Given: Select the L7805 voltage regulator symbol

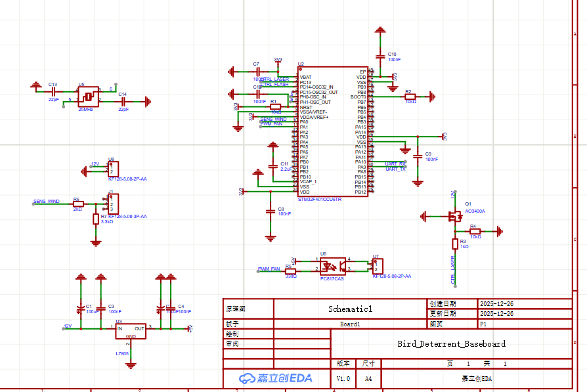Looking at the screenshot, I should (x=131, y=331).
